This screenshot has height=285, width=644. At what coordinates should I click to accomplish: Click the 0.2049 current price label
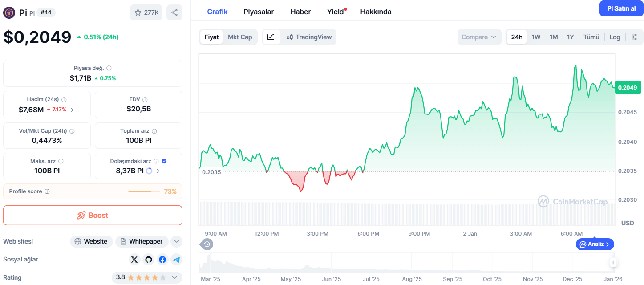(628, 87)
